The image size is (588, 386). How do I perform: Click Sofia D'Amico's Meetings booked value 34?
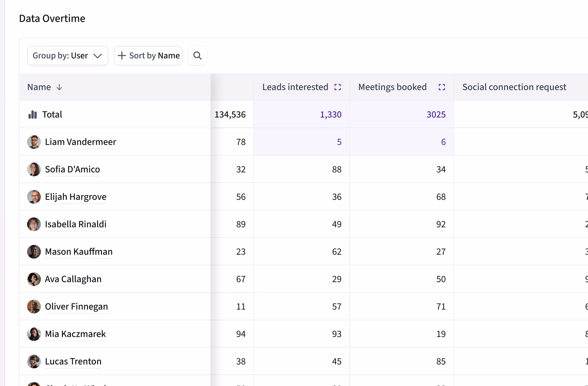(441, 169)
